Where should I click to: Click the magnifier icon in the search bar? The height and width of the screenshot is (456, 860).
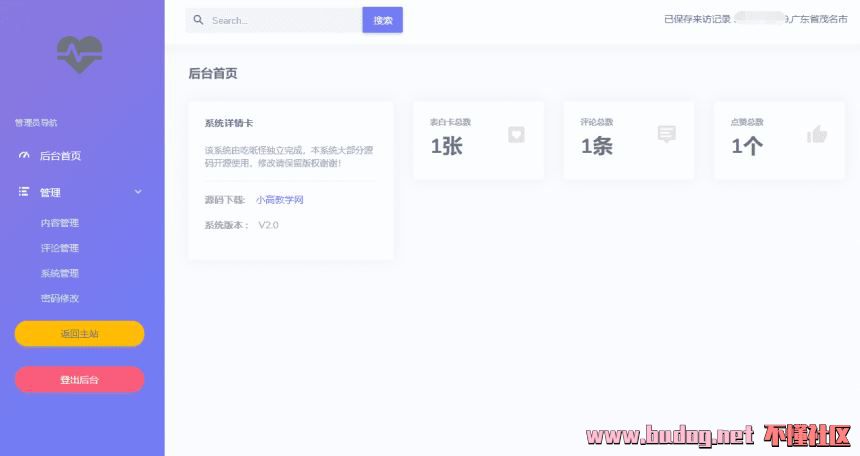click(x=198, y=20)
